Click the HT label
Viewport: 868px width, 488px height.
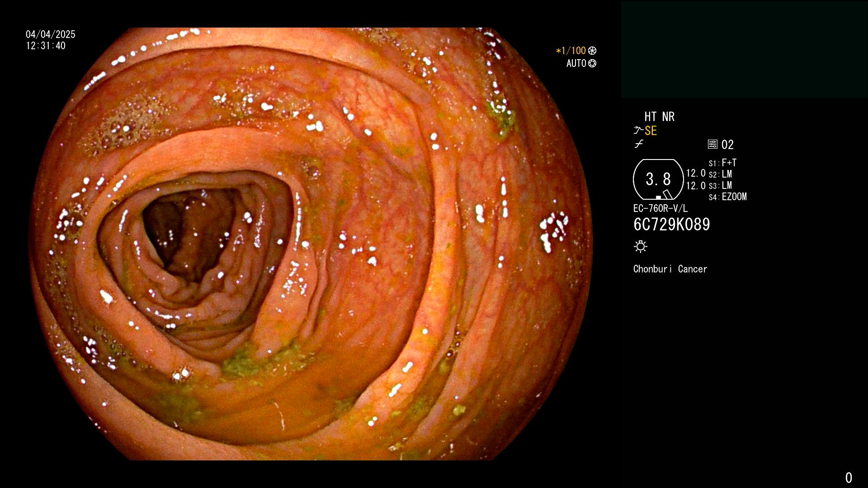click(651, 117)
